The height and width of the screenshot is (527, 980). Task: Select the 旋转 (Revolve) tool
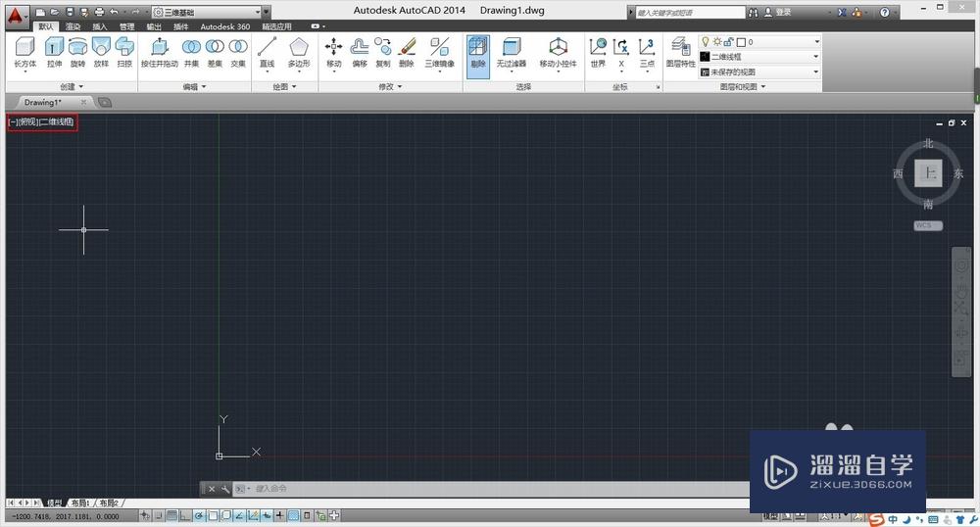click(77, 53)
